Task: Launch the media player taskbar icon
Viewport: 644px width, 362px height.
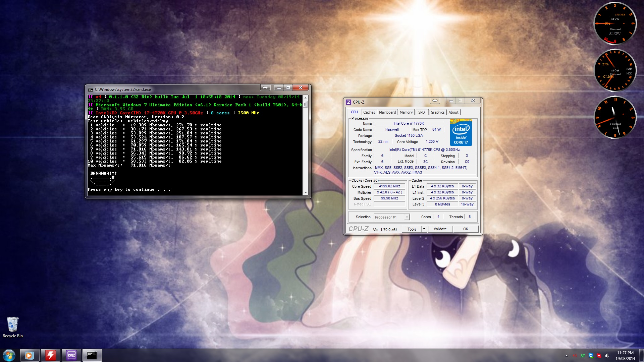Action: click(x=30, y=355)
